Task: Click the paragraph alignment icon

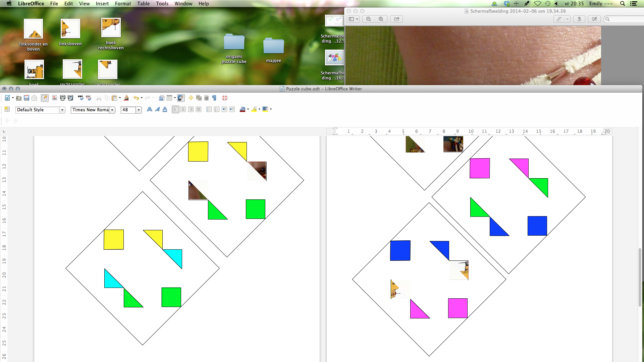Action: pos(176,109)
